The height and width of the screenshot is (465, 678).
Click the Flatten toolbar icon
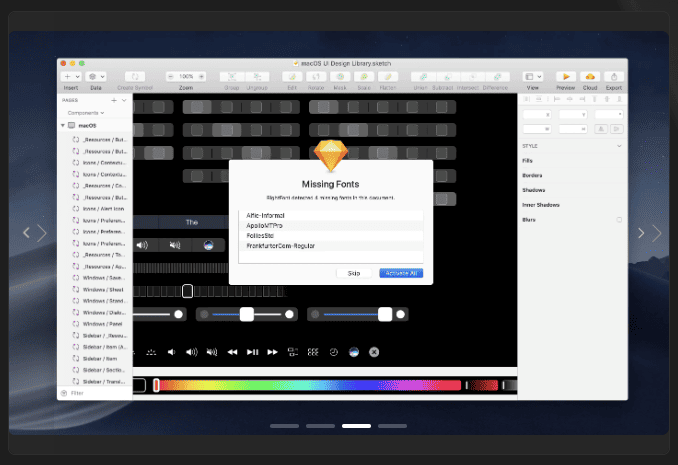(388, 77)
